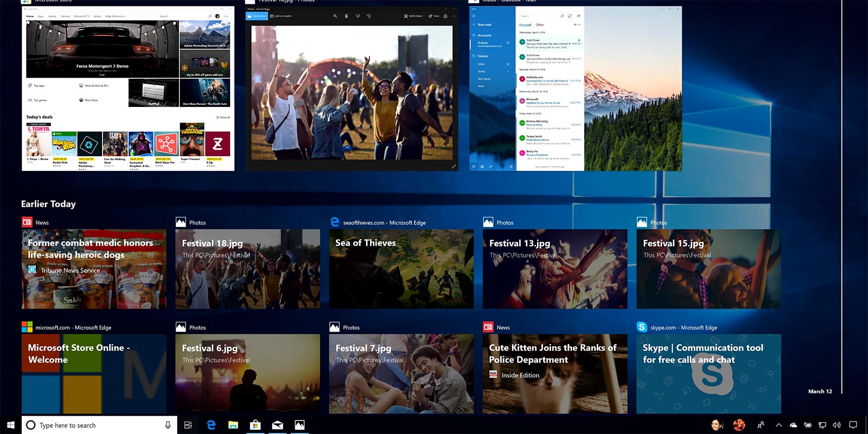Viewport: 868px width, 434px height.
Task: Open the Festival 18.jpg activity card
Action: (x=247, y=269)
